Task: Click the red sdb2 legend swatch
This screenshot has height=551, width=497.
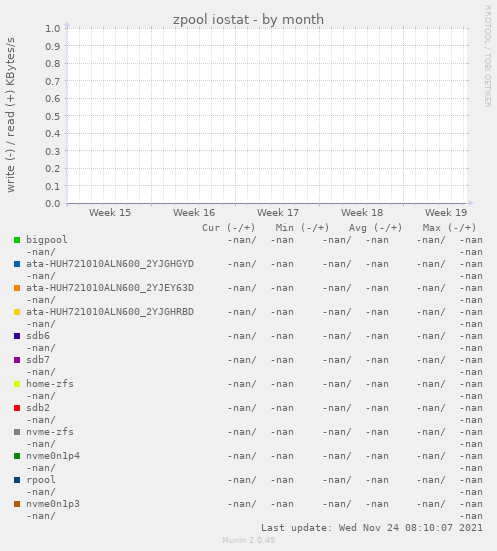Action: click(17, 408)
